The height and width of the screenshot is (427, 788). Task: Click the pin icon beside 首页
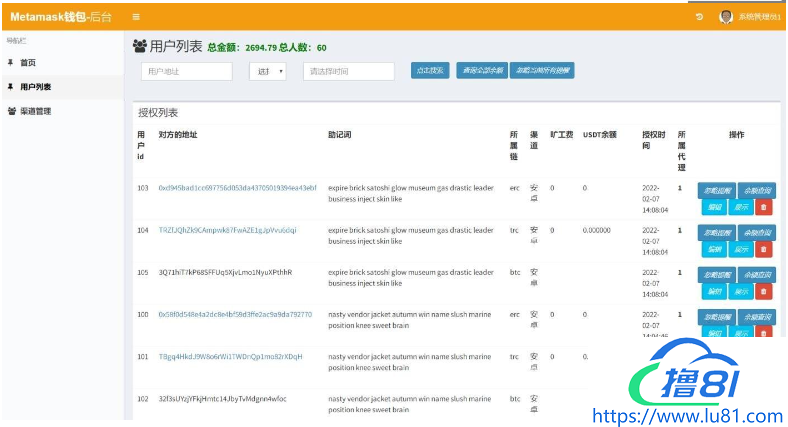coord(11,62)
